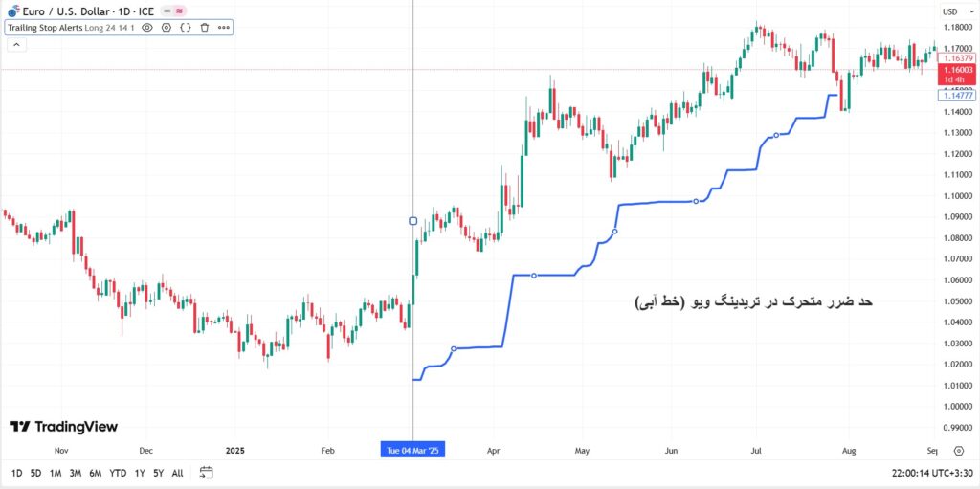Screen dimensions: 980x489
Task: View indicator source code braces icon
Action: click(186, 28)
